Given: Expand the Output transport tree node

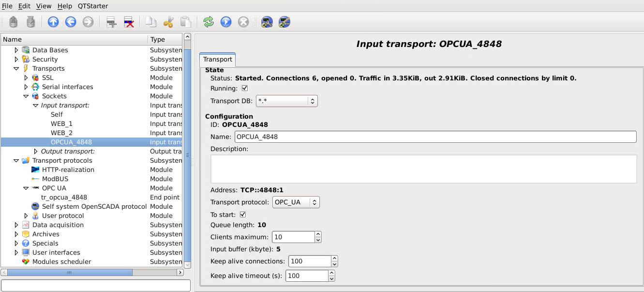Looking at the screenshot, I should pyautogui.click(x=36, y=152).
